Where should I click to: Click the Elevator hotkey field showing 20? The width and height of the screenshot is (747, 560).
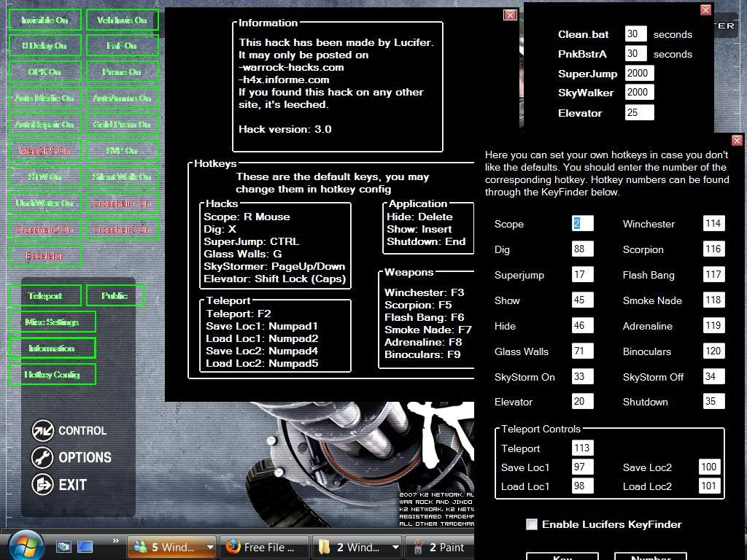click(x=583, y=401)
